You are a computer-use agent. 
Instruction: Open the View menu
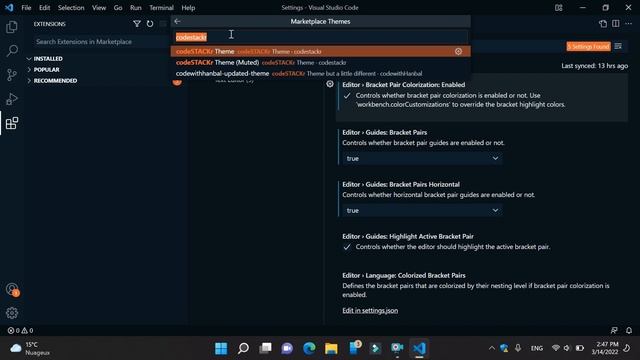[99, 8]
